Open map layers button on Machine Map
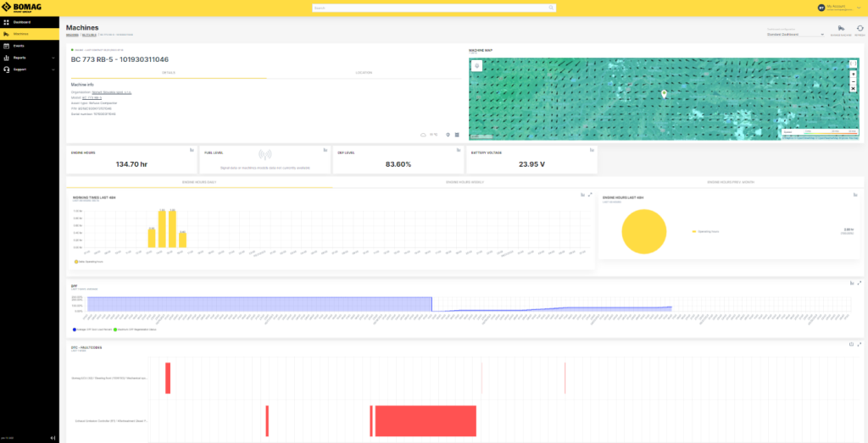The height and width of the screenshot is (443, 868). pos(477,66)
